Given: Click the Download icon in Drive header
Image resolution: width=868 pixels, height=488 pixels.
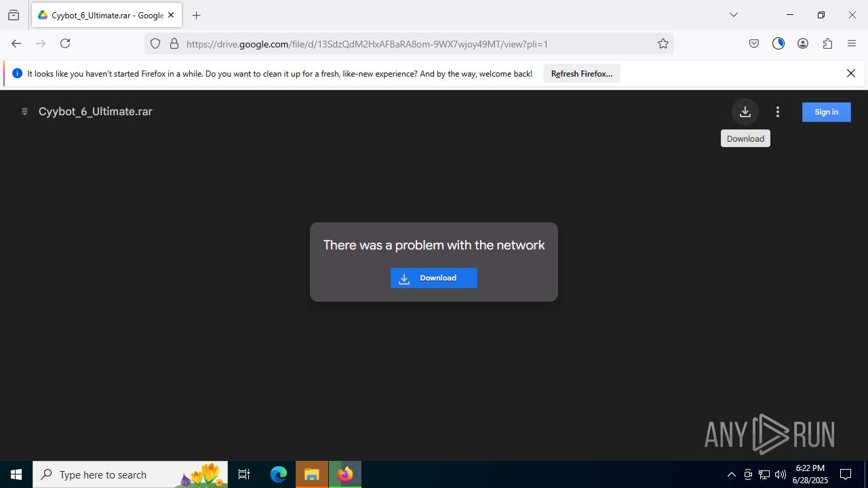Looking at the screenshot, I should [x=745, y=112].
